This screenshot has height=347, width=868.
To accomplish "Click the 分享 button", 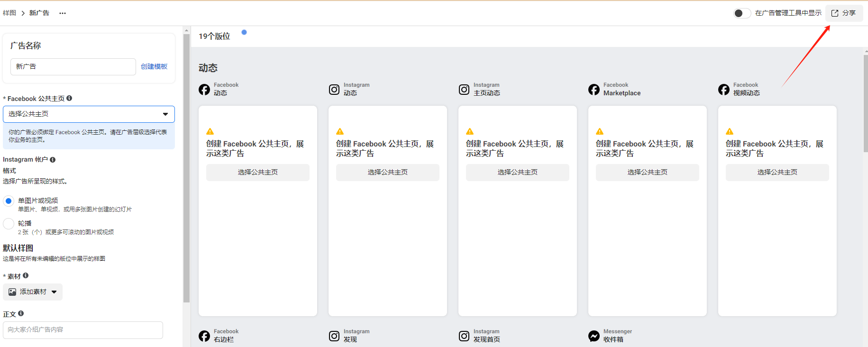I will 844,13.
